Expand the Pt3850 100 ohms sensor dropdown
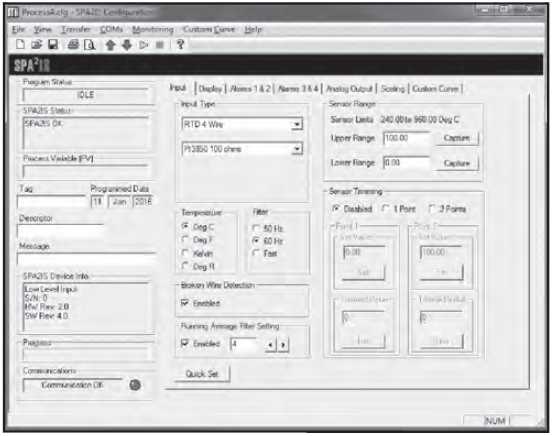552x436 pixels. [x=297, y=149]
